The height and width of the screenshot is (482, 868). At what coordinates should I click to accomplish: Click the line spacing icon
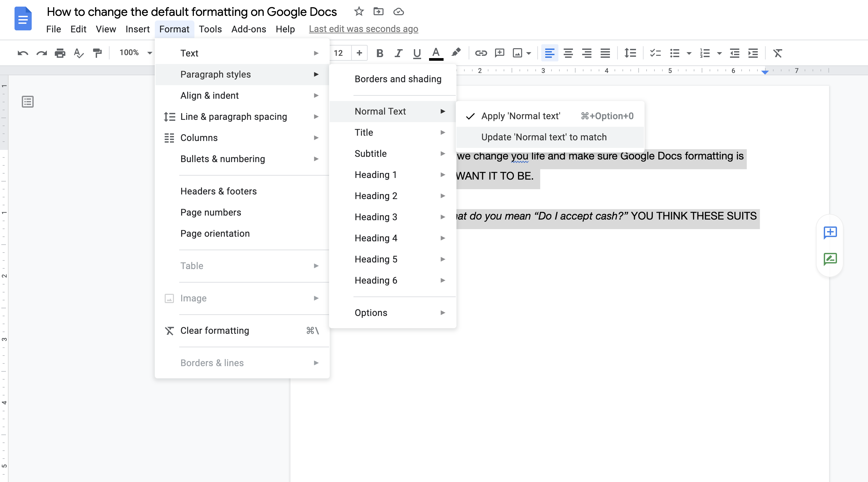(x=630, y=53)
